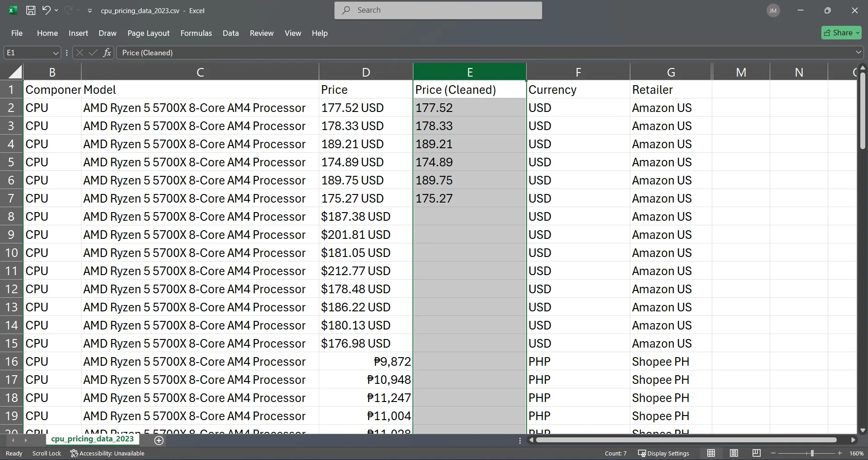Viewport: 868px width, 460px height.
Task: Open the Search box
Action: click(x=437, y=10)
